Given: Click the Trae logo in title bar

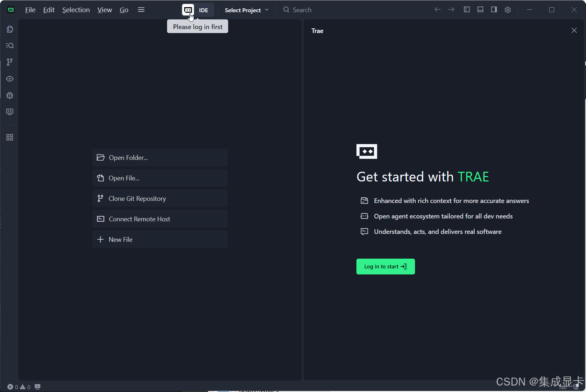Looking at the screenshot, I should [11, 10].
